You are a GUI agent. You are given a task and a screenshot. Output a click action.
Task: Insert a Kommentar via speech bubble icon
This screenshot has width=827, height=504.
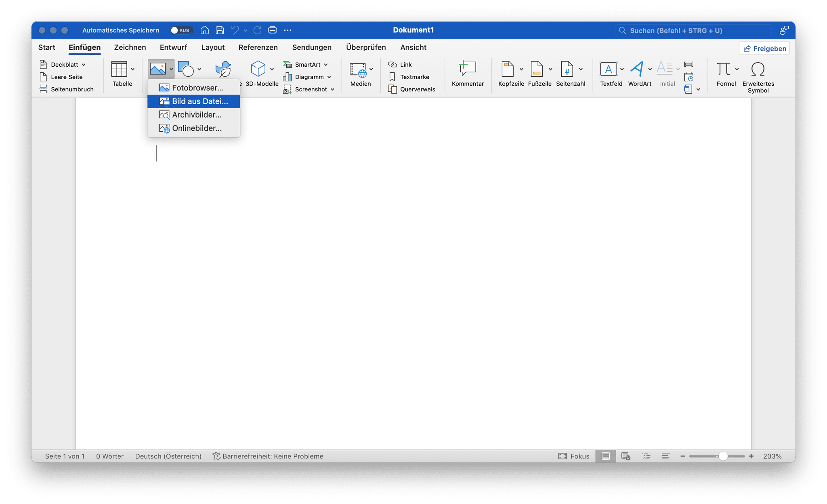(468, 69)
